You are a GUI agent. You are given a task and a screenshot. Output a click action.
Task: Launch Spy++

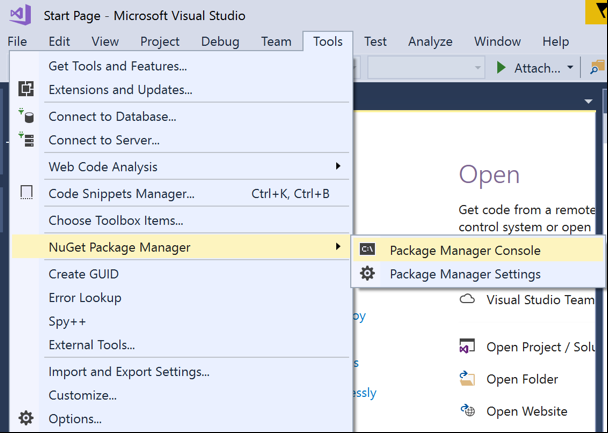[x=181, y=321]
